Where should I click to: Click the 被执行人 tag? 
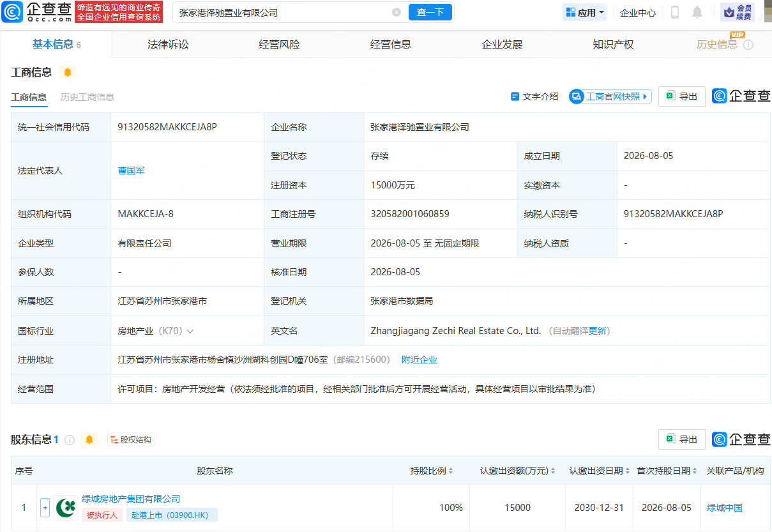[102, 515]
